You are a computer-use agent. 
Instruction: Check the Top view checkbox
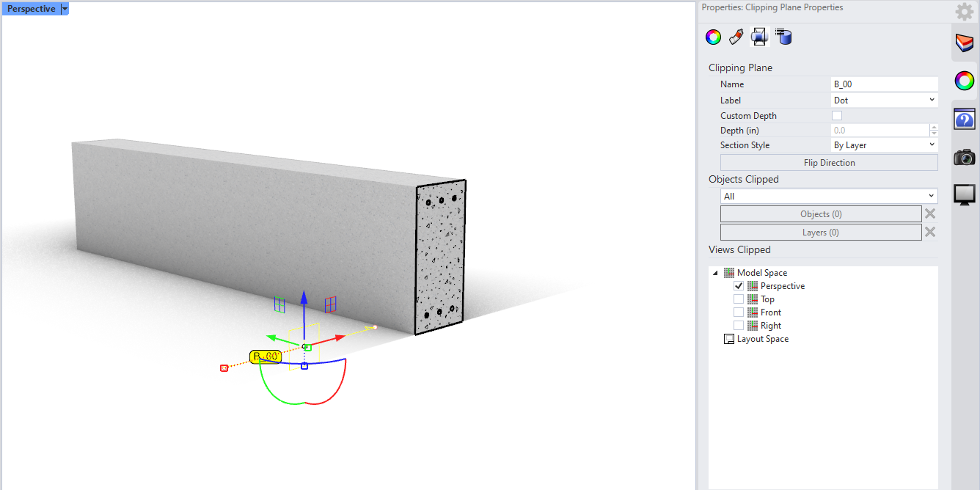[x=739, y=299]
